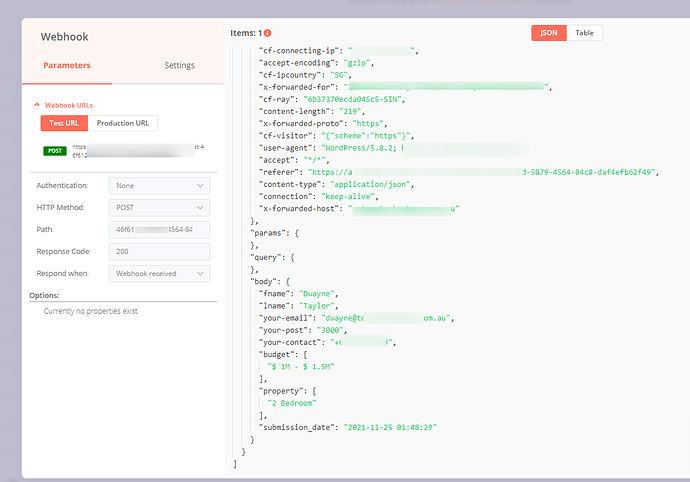Click the Path input field
690x482 pixels.
(159, 230)
